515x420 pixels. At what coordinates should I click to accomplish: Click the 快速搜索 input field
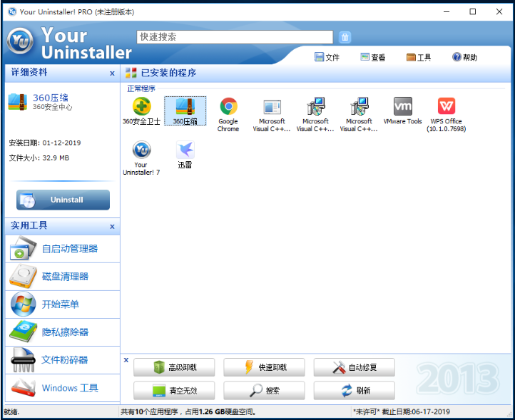click(235, 37)
